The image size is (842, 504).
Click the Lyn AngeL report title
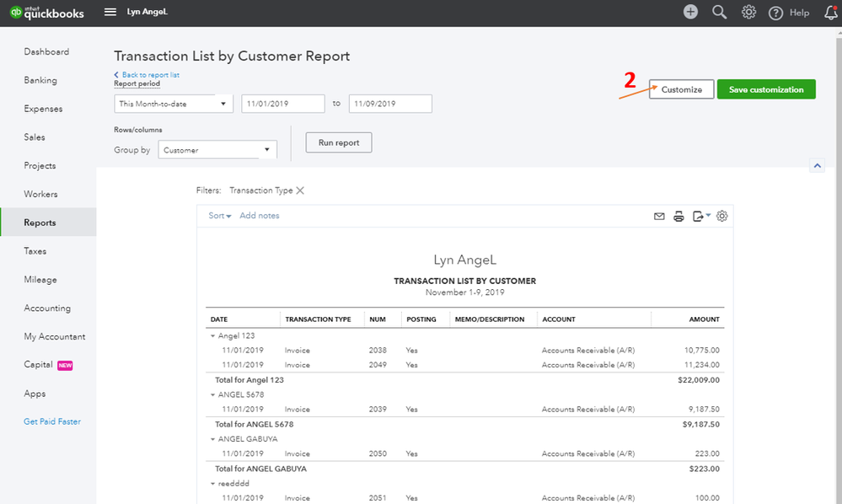[465, 260]
